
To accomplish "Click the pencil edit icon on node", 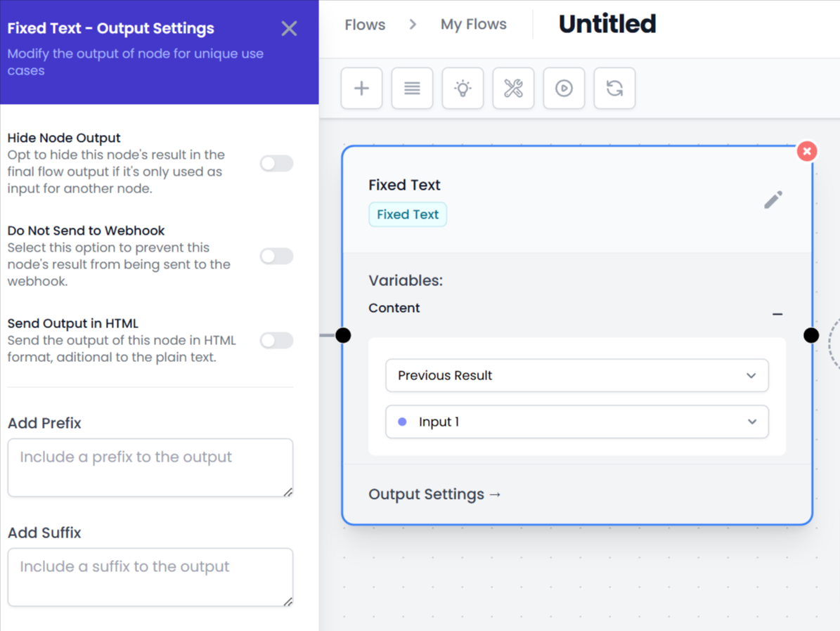I will click(773, 200).
